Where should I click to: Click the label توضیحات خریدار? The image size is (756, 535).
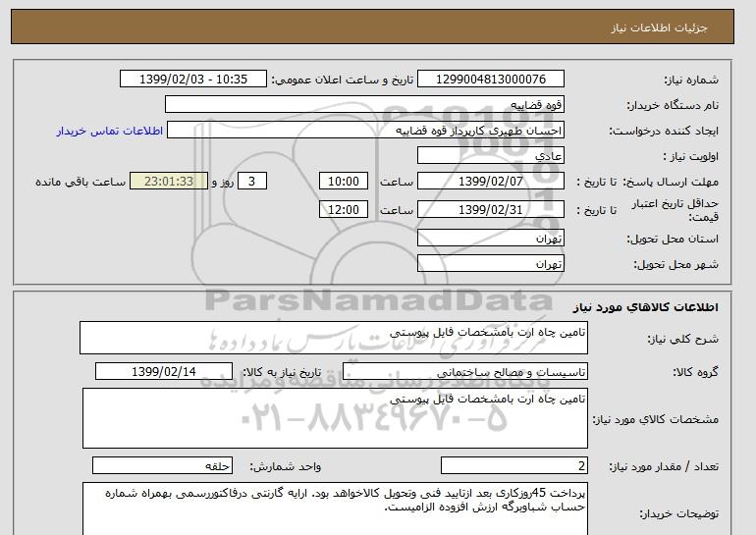click(x=678, y=513)
